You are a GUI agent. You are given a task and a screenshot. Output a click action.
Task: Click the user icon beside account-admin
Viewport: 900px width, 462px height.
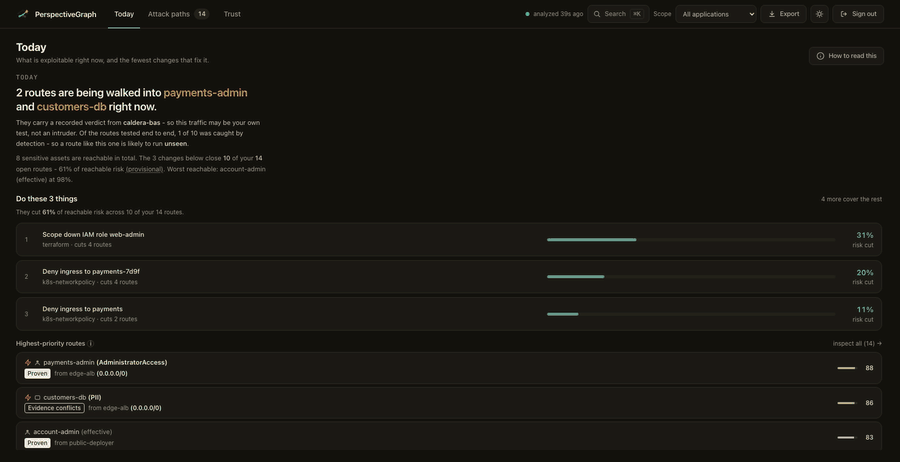click(x=28, y=432)
